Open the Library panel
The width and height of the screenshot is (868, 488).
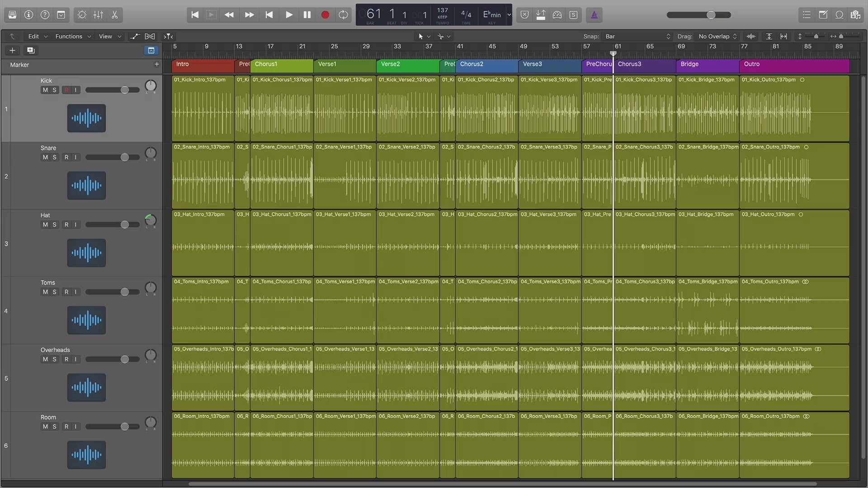coord(12,15)
